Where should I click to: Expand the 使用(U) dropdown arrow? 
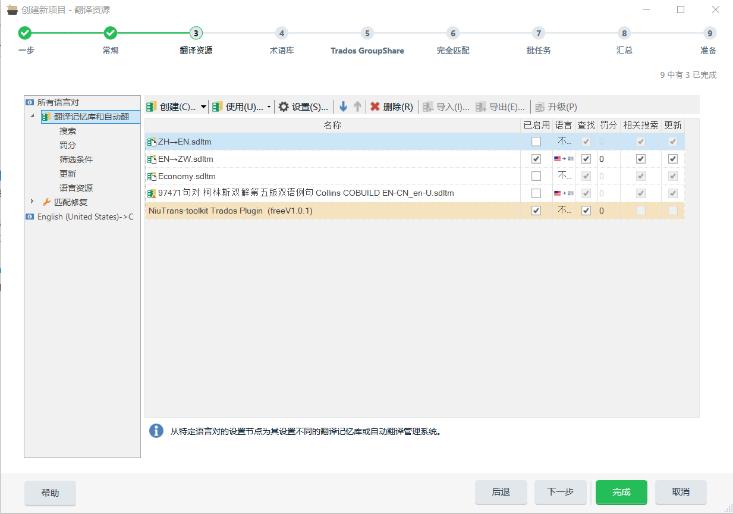(x=269, y=107)
